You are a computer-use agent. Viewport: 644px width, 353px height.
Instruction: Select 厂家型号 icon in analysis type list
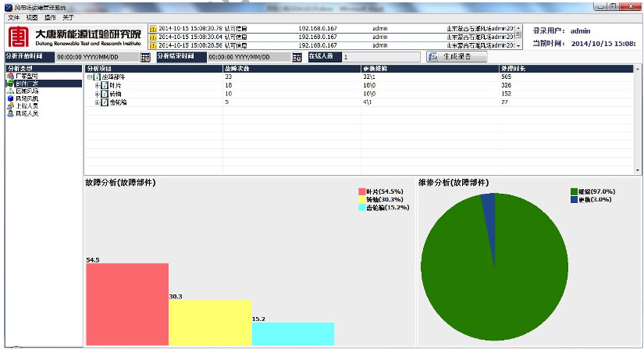tap(9, 76)
